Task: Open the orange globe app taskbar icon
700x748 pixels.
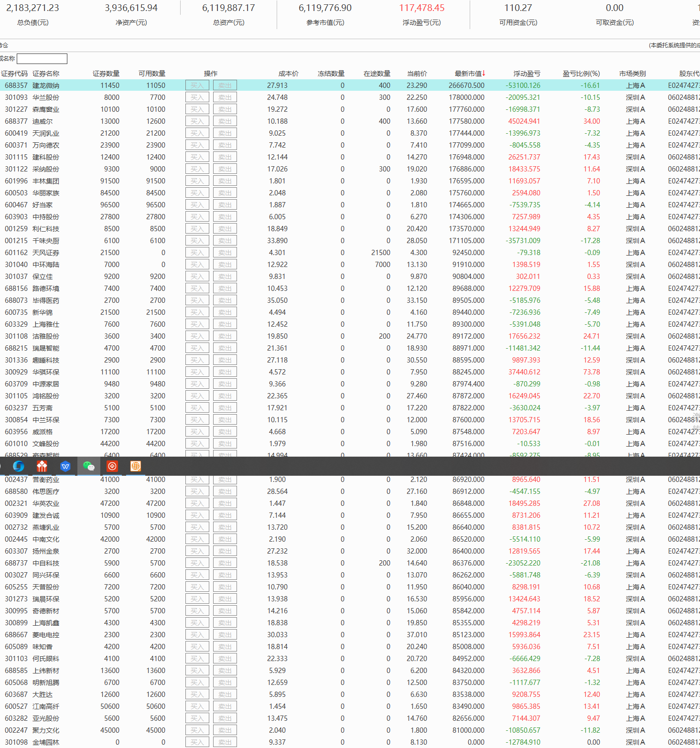Action: point(136,466)
